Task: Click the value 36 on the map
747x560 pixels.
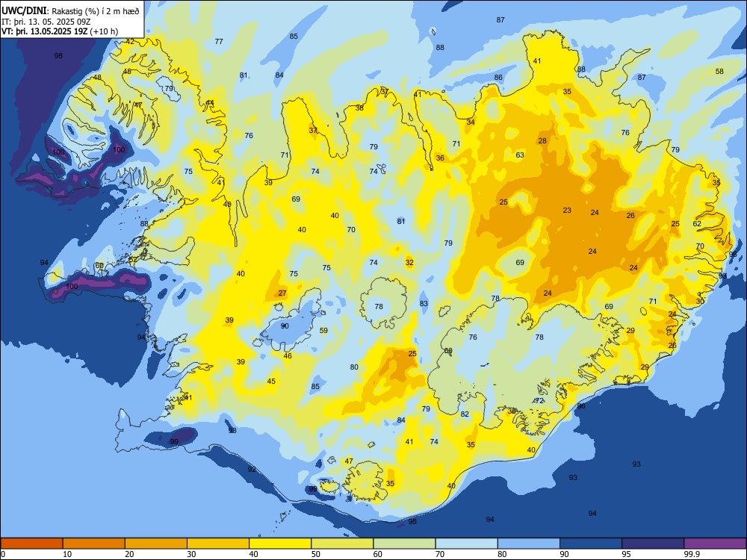Action: click(x=440, y=158)
